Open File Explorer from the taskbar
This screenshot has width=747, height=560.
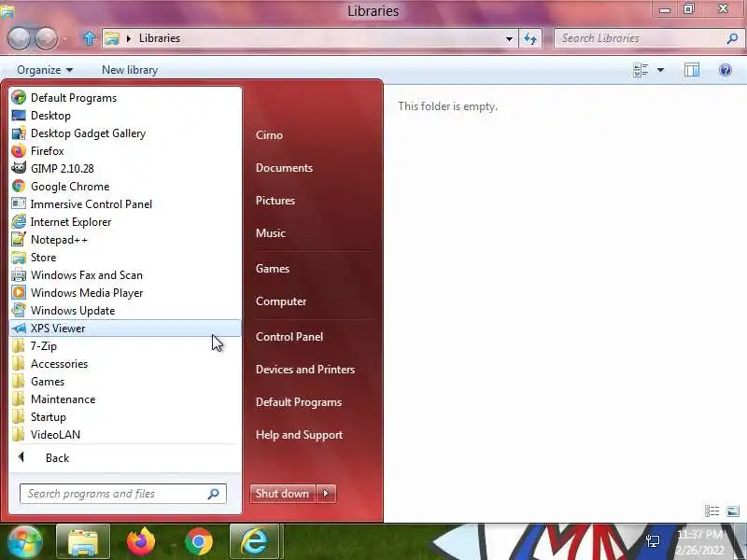[83, 541]
